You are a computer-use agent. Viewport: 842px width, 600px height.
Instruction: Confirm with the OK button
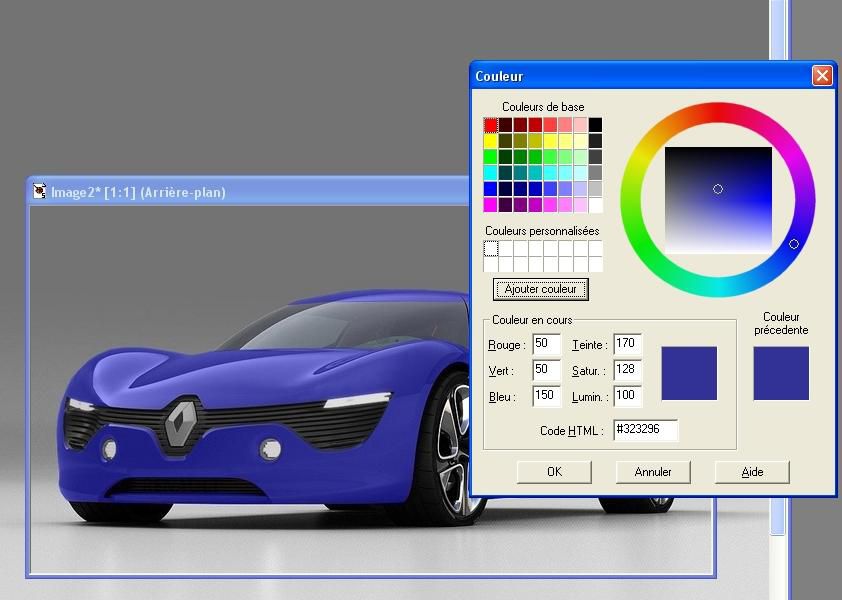[554, 472]
